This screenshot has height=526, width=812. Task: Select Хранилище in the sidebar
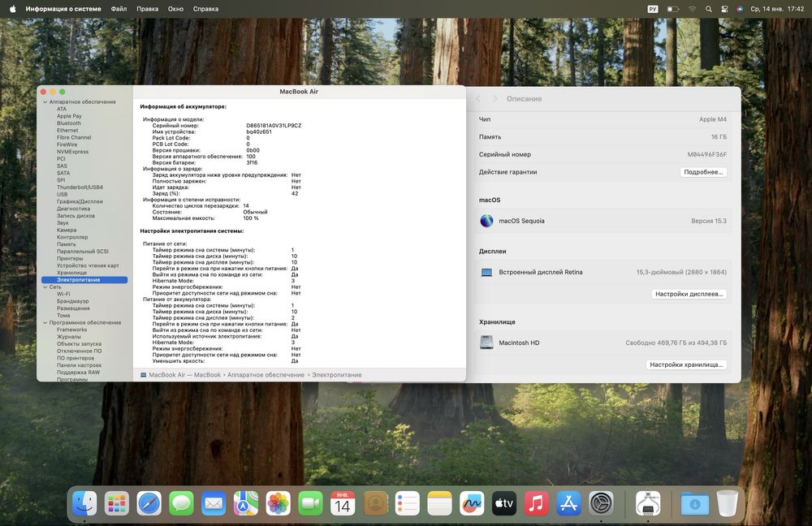(72, 272)
